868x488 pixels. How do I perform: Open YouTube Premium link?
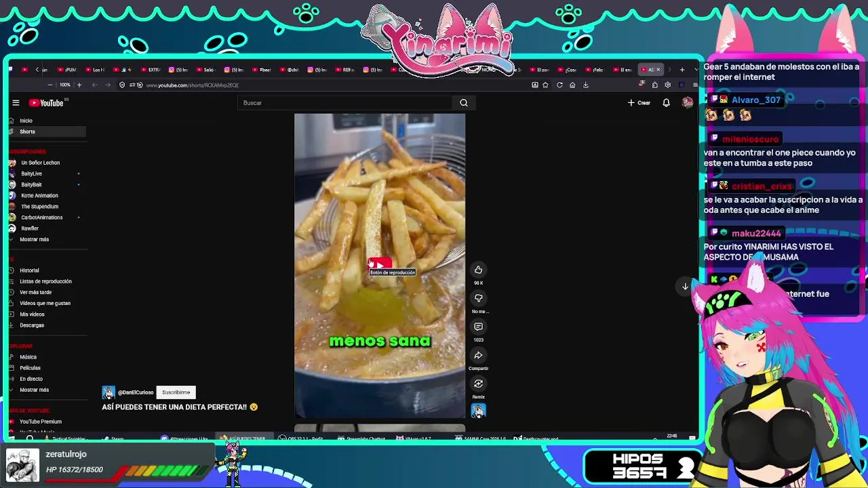[40, 422]
